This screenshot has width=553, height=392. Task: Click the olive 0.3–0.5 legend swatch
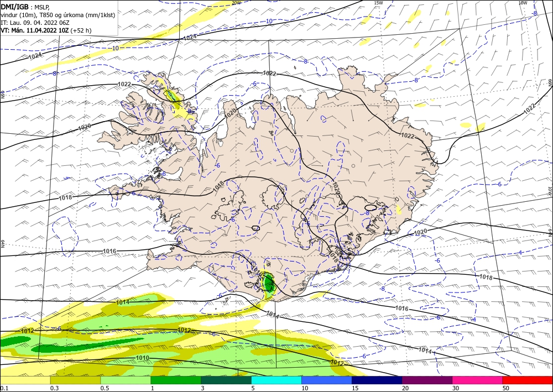coord(75,380)
